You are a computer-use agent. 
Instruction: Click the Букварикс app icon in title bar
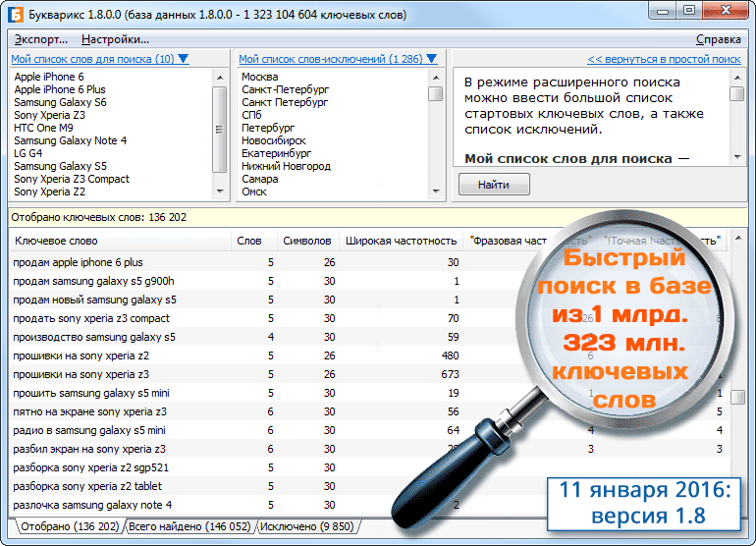tap(15, 14)
